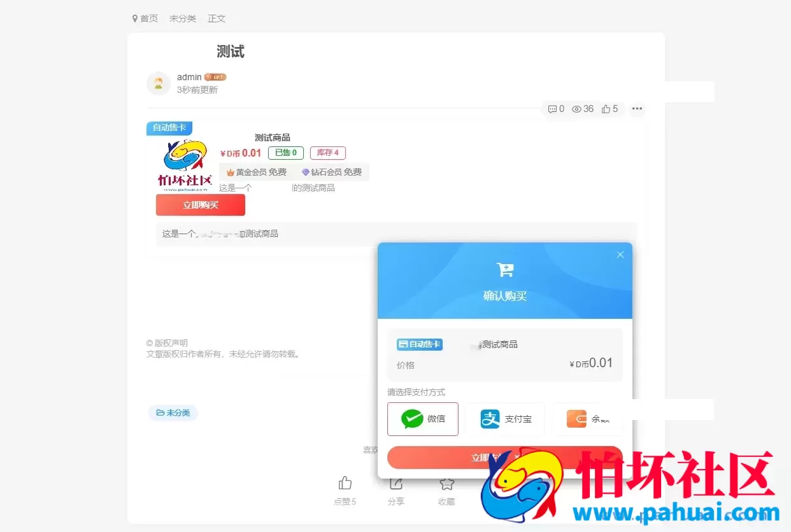Viewport: 791px width, 532px height.
Task: Select 微信 payment method
Action: pos(423,419)
